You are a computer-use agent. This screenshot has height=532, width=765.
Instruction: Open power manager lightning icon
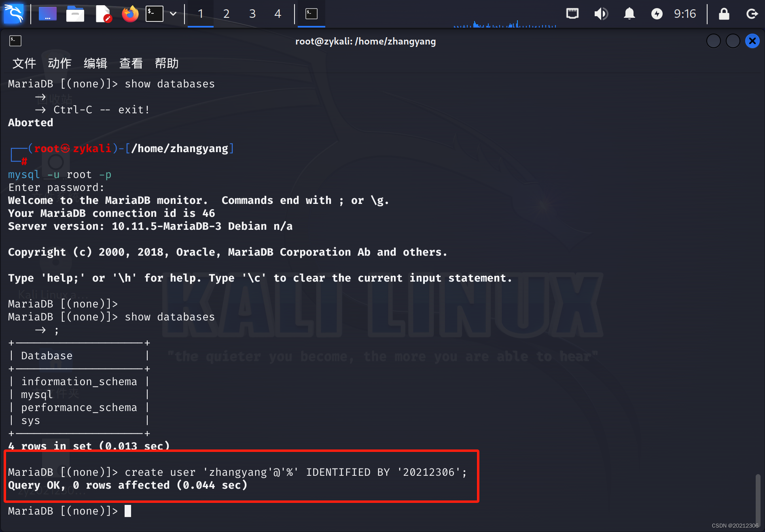(657, 14)
